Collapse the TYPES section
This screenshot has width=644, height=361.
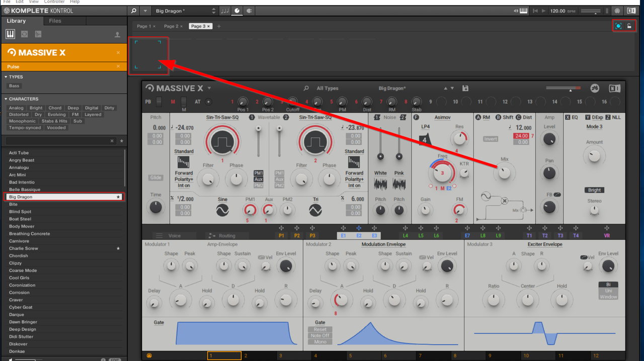pyautogui.click(x=14, y=77)
